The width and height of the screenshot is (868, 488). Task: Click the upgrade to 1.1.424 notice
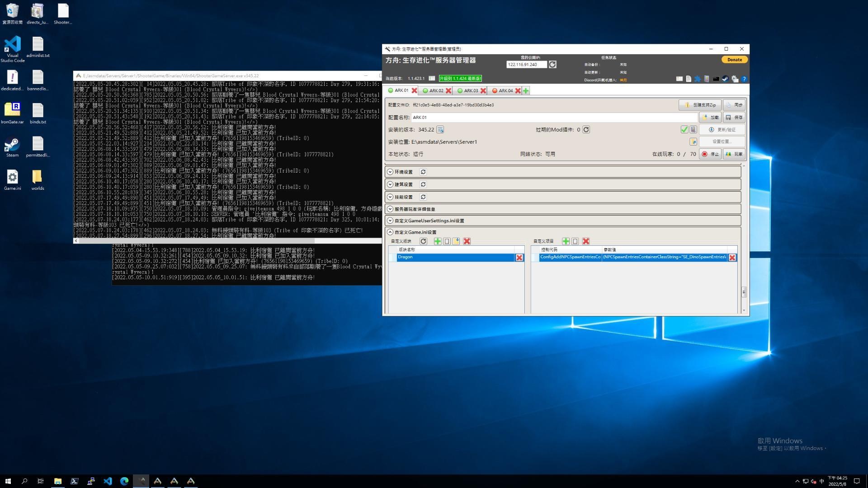pyautogui.click(x=460, y=79)
